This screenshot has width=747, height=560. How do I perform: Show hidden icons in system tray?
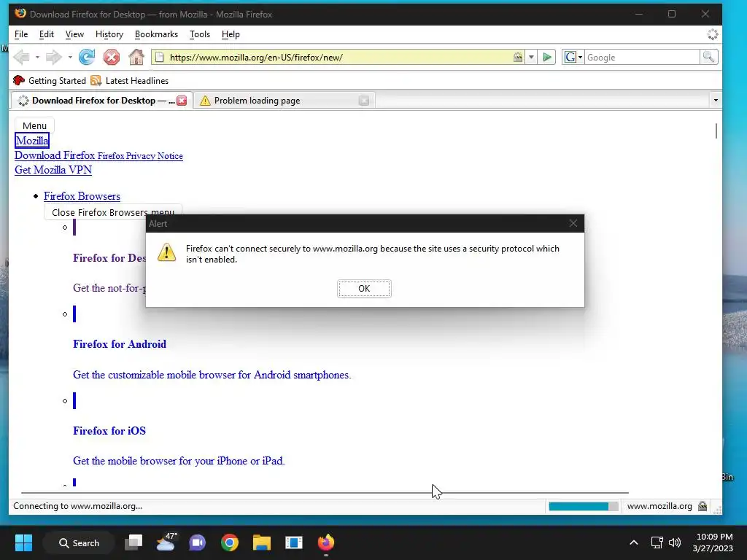click(634, 542)
